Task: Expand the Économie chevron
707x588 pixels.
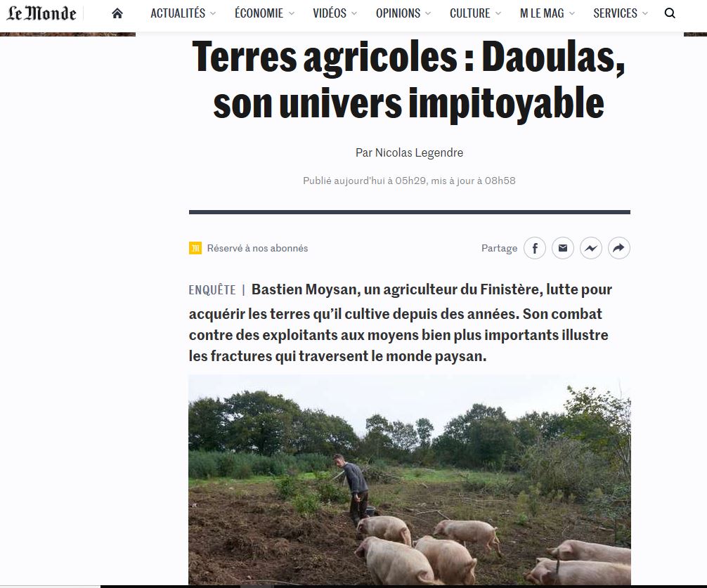Action: click(x=291, y=13)
